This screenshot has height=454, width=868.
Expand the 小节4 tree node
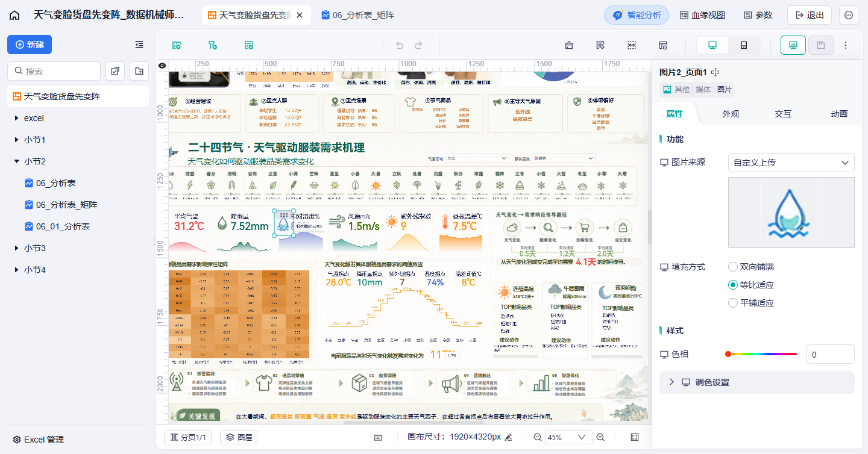[x=16, y=270]
